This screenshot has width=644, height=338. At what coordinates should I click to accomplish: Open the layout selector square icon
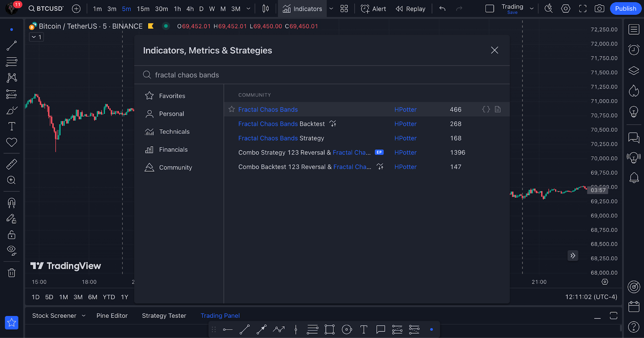pyautogui.click(x=490, y=8)
